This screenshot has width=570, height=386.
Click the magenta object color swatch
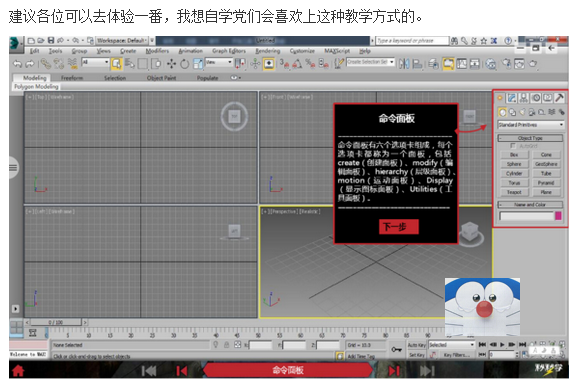(558, 216)
